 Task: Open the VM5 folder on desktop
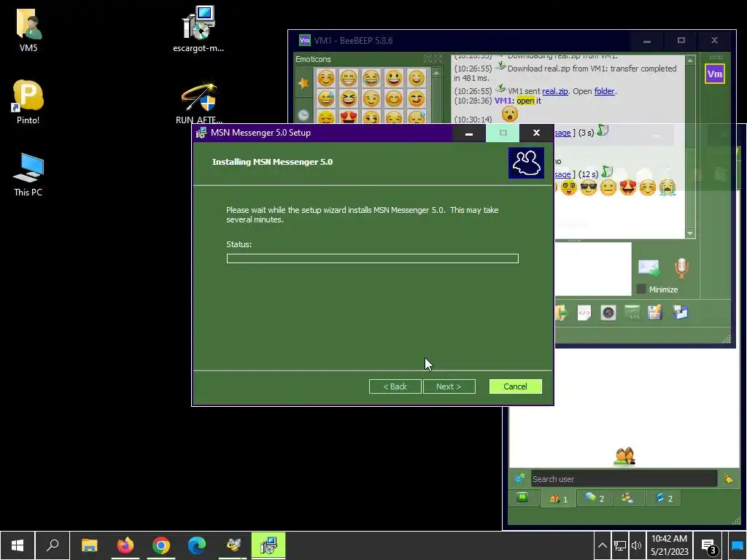pos(28,30)
